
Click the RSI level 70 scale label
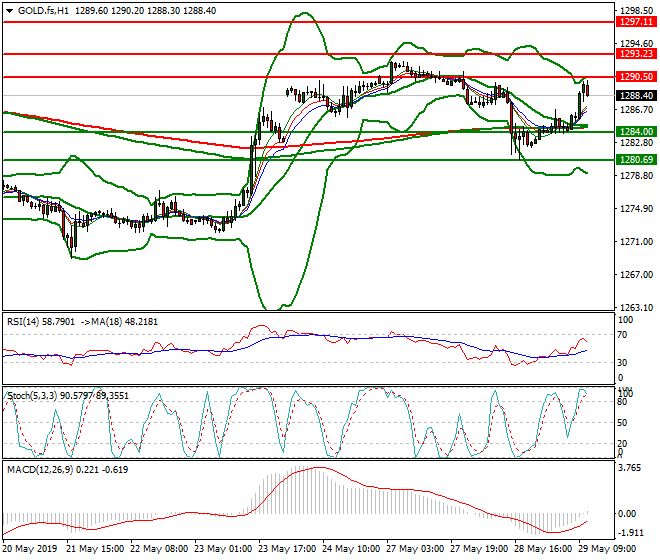click(x=622, y=335)
